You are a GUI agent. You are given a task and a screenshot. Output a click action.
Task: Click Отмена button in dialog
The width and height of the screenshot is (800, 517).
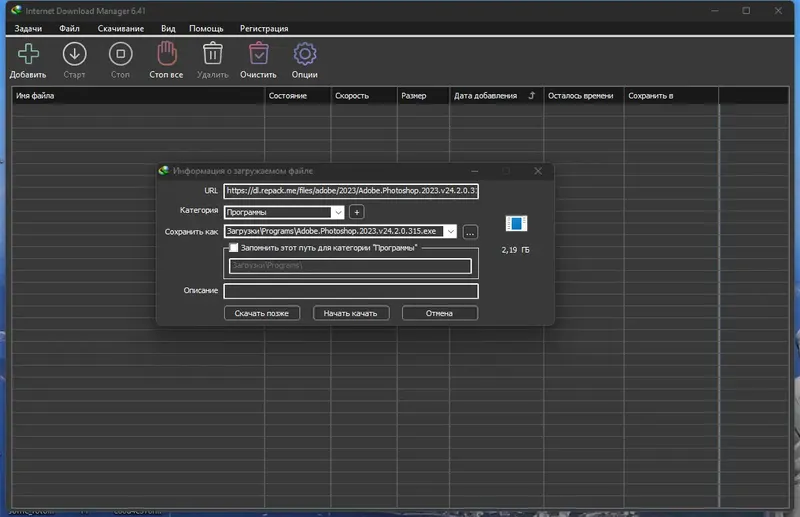pyautogui.click(x=439, y=313)
